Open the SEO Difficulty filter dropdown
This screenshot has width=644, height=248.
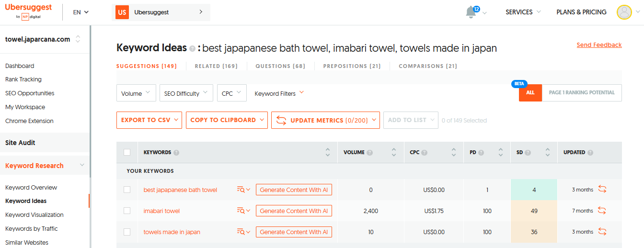186,93
